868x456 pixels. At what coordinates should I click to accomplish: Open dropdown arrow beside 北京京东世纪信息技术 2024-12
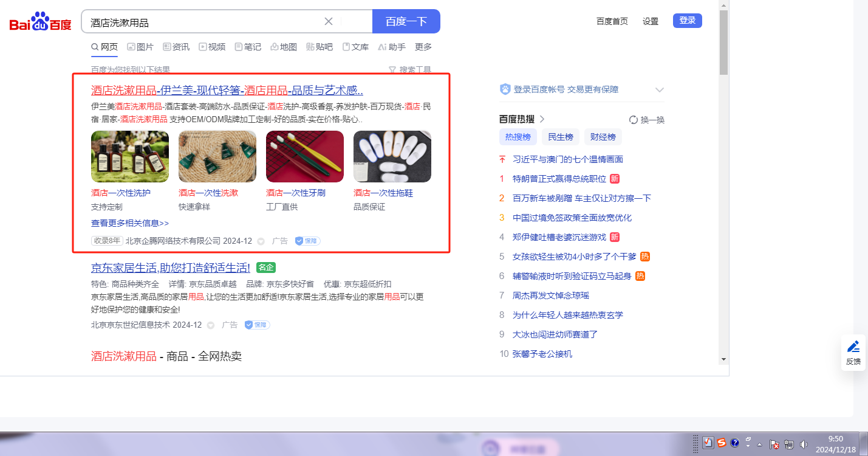point(211,325)
